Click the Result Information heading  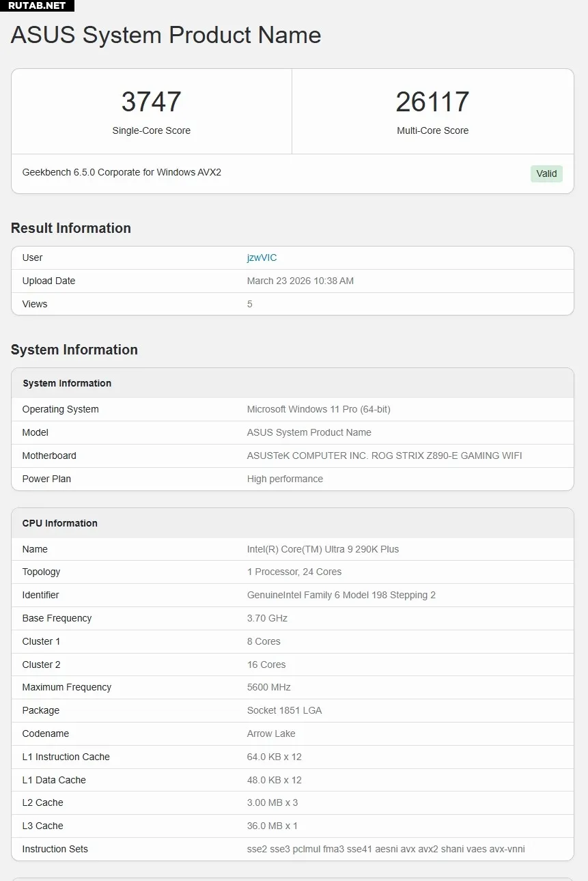[71, 228]
